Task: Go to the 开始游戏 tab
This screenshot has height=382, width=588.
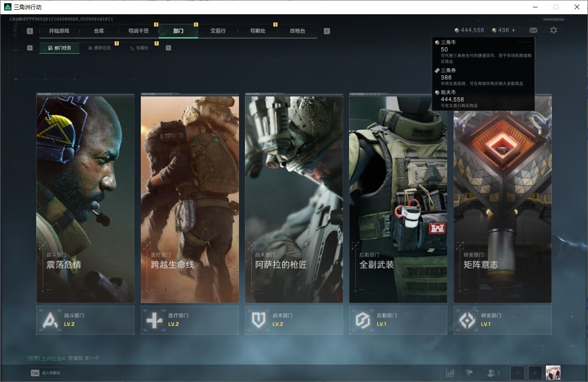Action: point(59,31)
